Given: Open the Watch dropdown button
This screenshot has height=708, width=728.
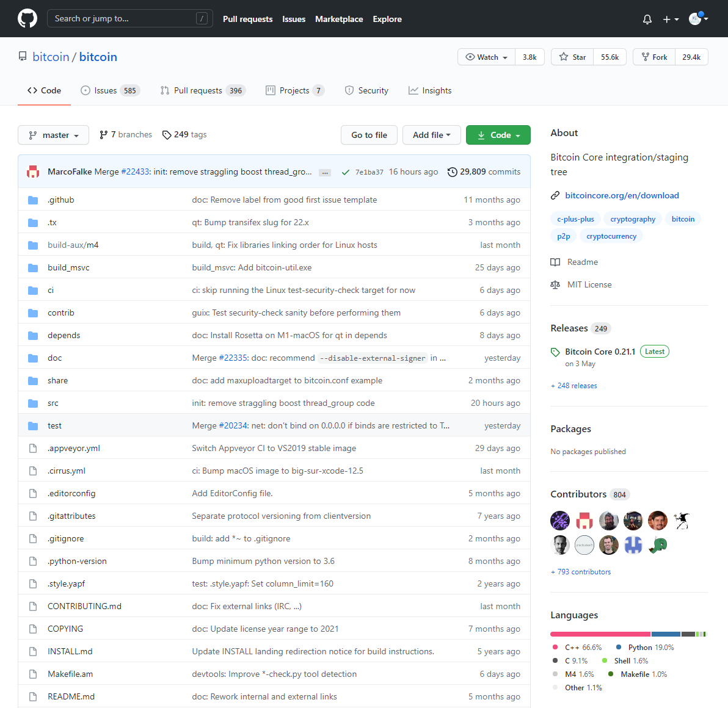Looking at the screenshot, I should 487,57.
